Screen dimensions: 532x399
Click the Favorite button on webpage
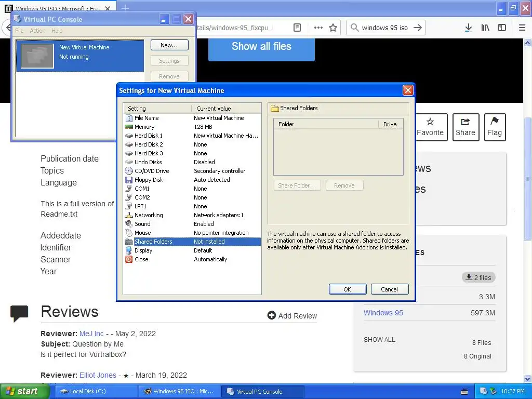(x=430, y=127)
